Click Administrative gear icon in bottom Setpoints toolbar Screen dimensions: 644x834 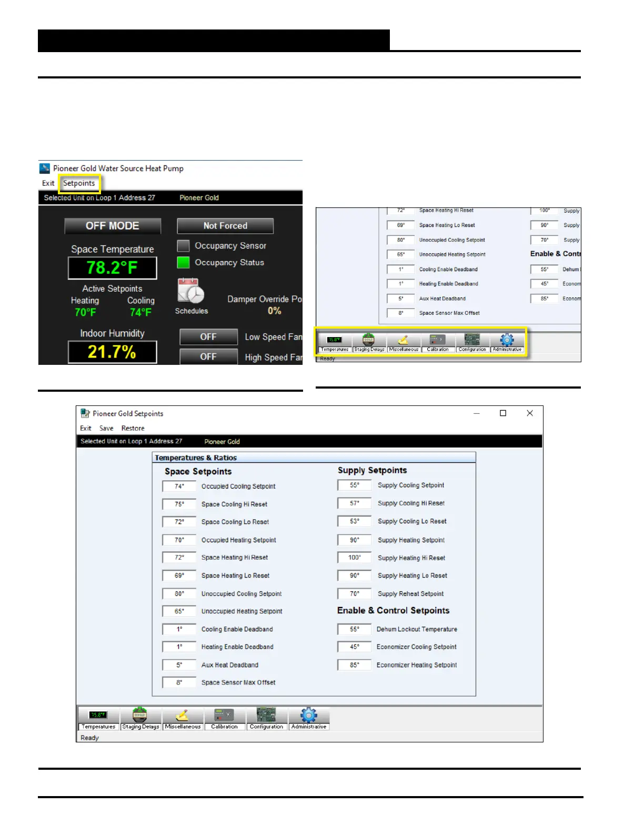pyautogui.click(x=309, y=719)
